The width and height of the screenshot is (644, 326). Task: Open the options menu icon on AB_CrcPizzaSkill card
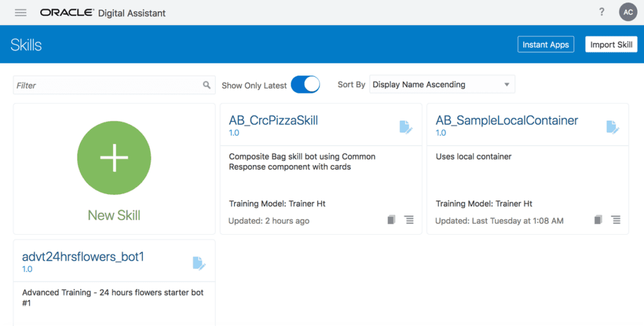pyautogui.click(x=409, y=220)
